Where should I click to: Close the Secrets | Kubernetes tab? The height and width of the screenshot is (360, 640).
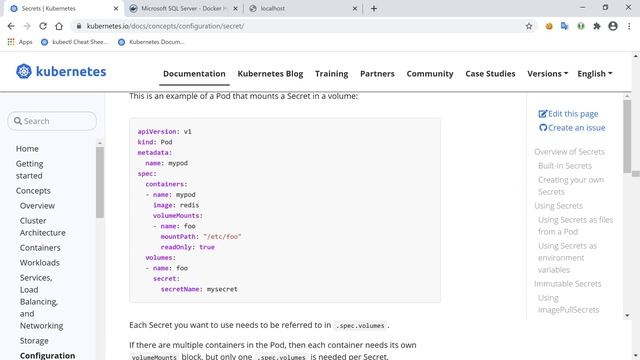tap(116, 9)
